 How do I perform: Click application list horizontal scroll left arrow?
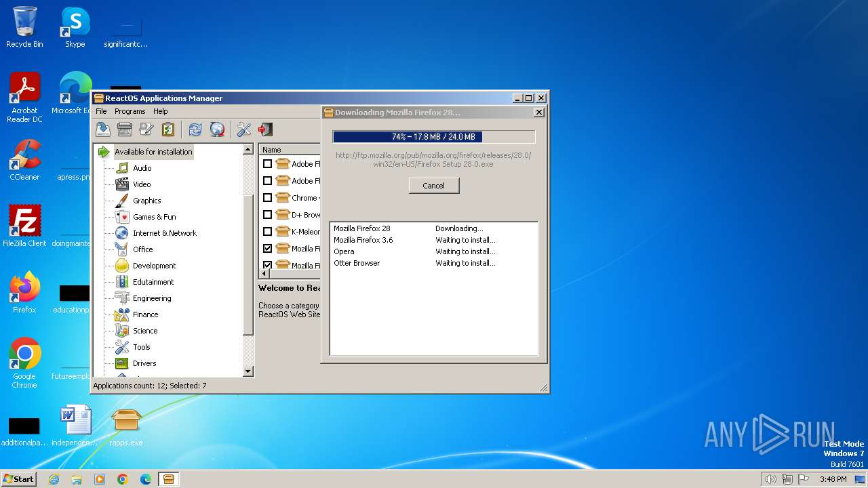tap(264, 274)
